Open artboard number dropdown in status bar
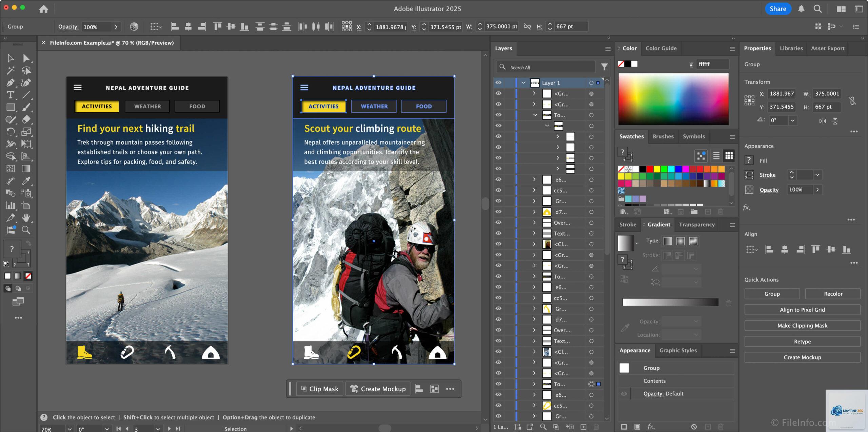Screen dimensions: 868x432 click(x=158, y=429)
